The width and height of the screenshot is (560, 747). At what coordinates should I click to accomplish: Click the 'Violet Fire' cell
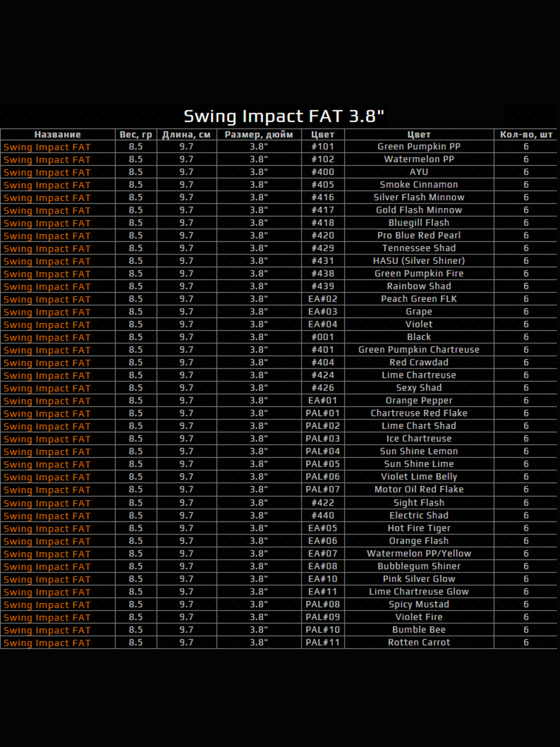tap(419, 617)
